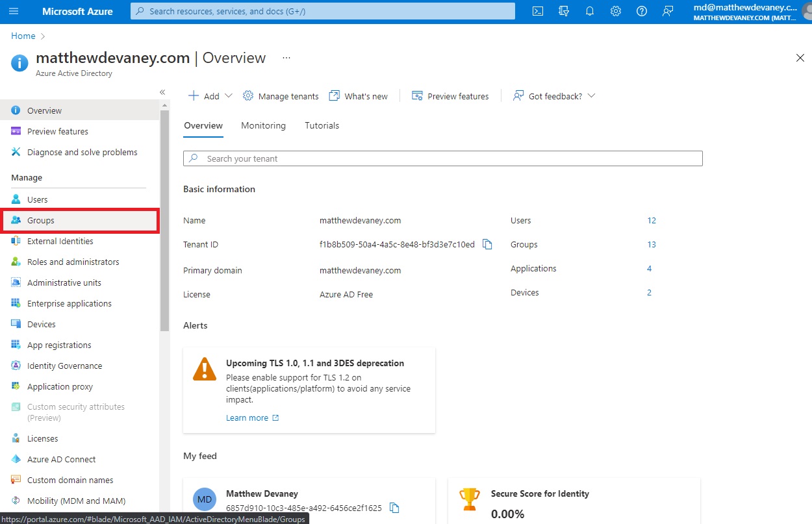
Task: Open the Notifications bell icon
Action: pyautogui.click(x=590, y=11)
